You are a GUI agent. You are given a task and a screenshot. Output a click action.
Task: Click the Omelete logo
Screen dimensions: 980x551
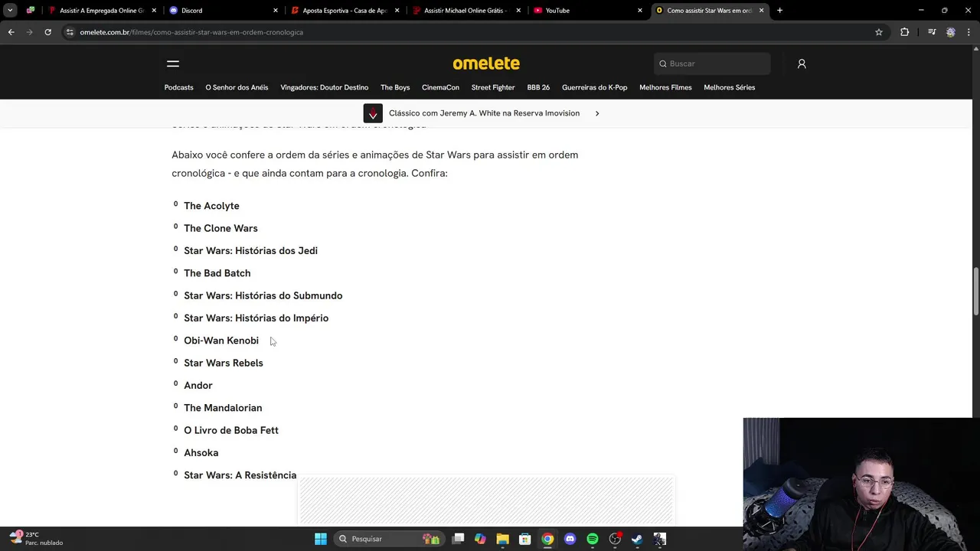[x=486, y=64]
